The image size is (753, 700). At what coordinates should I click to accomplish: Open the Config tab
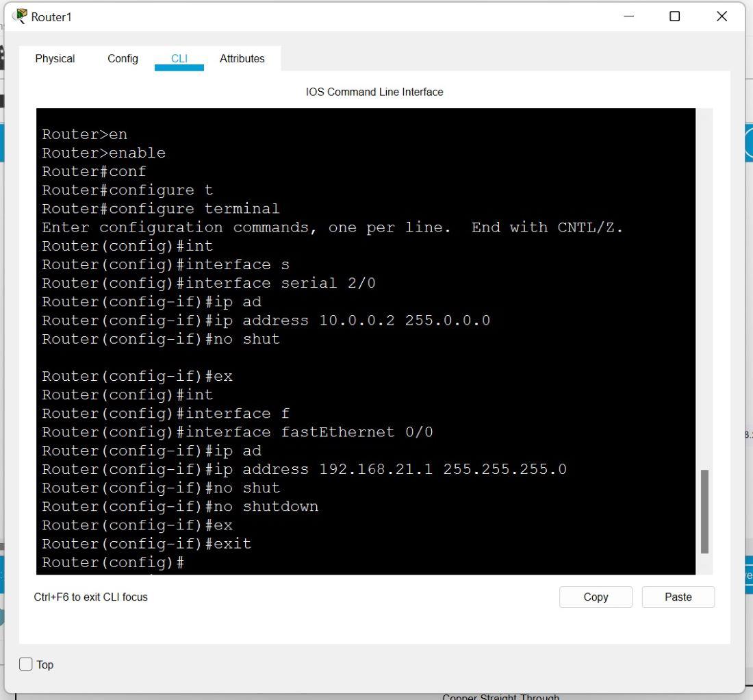click(x=123, y=59)
